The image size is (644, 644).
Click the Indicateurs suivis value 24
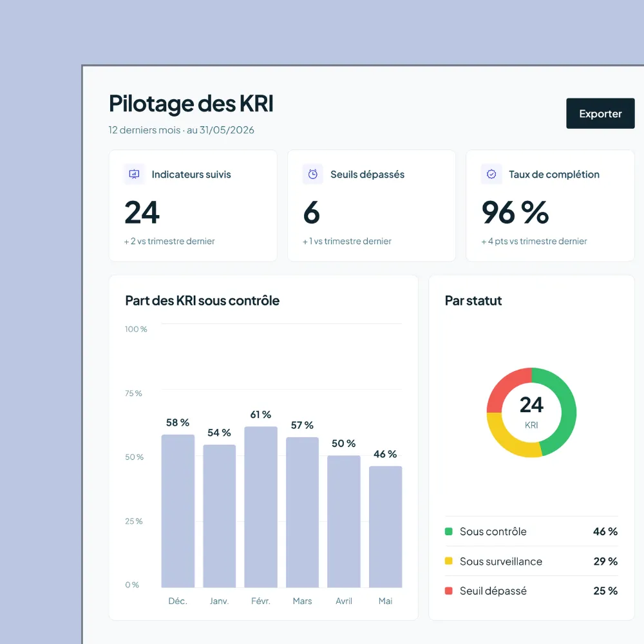[142, 213]
